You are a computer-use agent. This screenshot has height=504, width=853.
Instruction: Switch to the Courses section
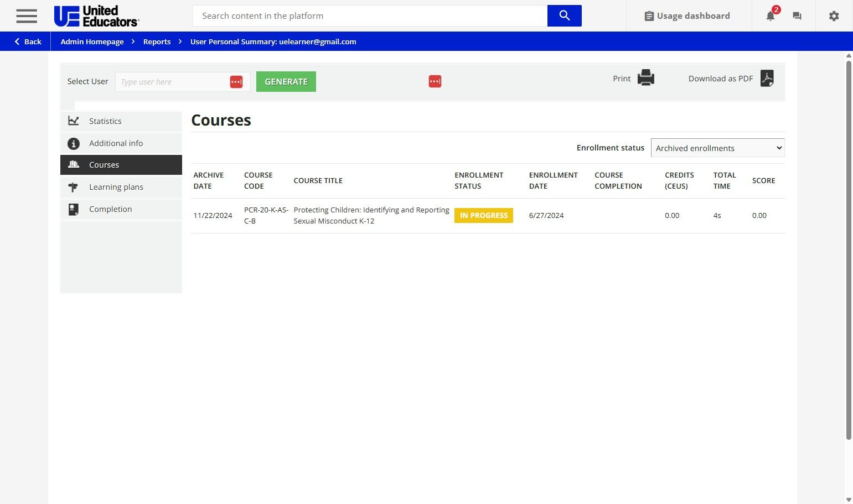(x=104, y=164)
